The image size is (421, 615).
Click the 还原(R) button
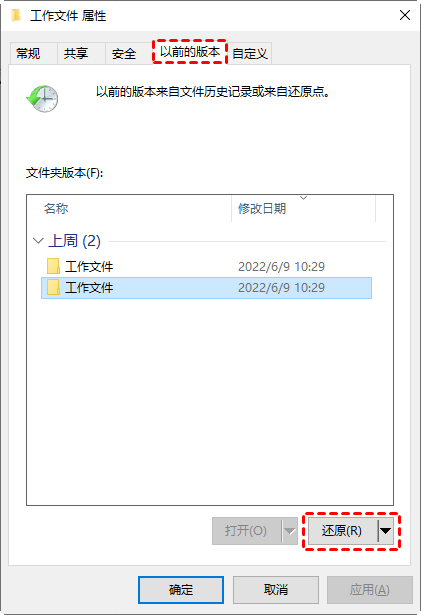pos(342,531)
